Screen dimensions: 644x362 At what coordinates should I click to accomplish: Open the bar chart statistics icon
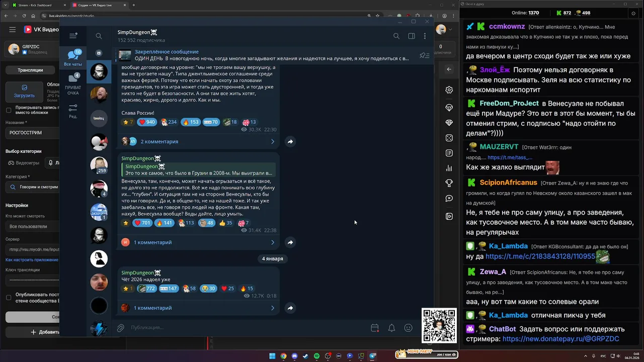449,168
